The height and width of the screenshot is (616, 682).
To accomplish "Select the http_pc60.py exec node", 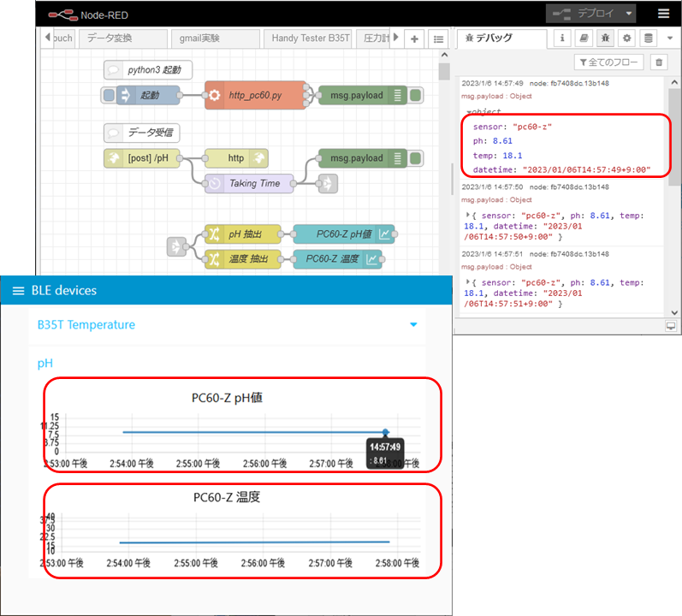I will point(255,95).
